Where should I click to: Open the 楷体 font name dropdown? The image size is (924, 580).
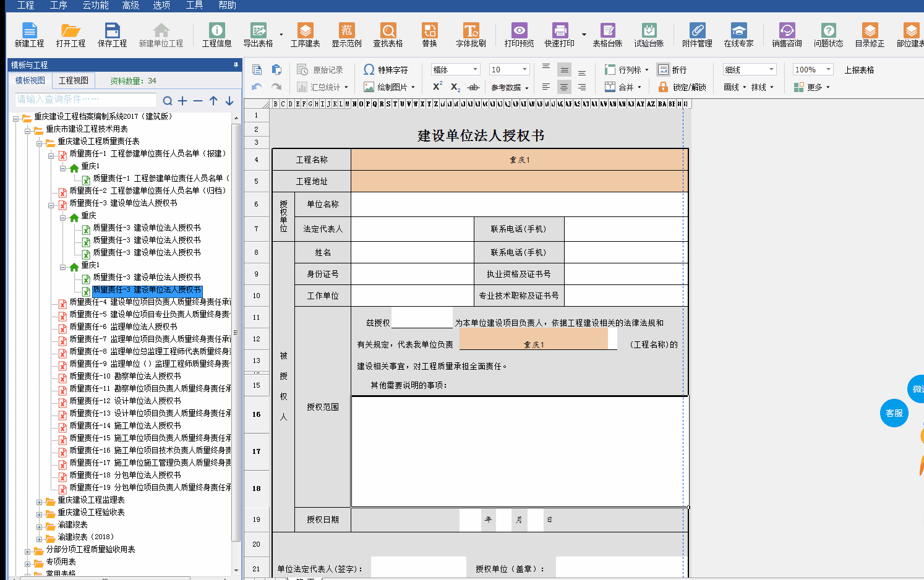coord(456,70)
